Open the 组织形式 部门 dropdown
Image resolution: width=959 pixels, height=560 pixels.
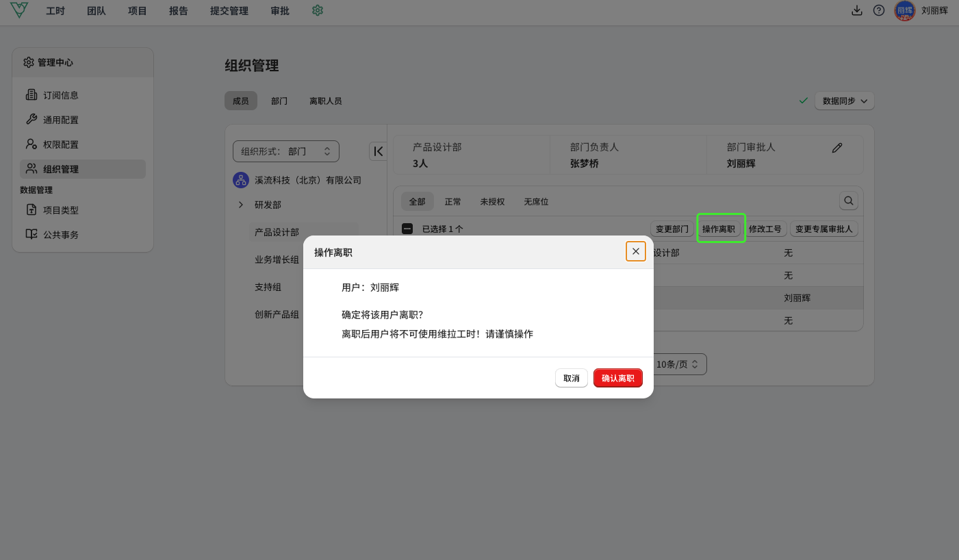pos(286,151)
